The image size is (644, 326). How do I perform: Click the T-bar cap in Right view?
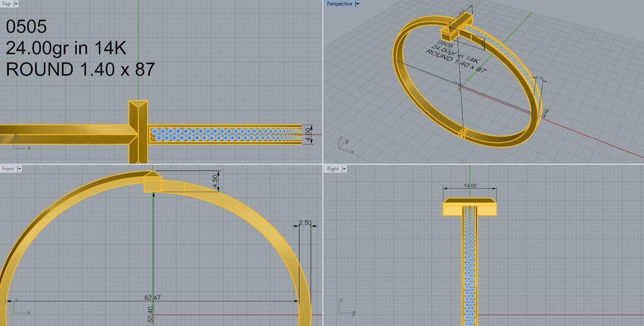click(470, 207)
